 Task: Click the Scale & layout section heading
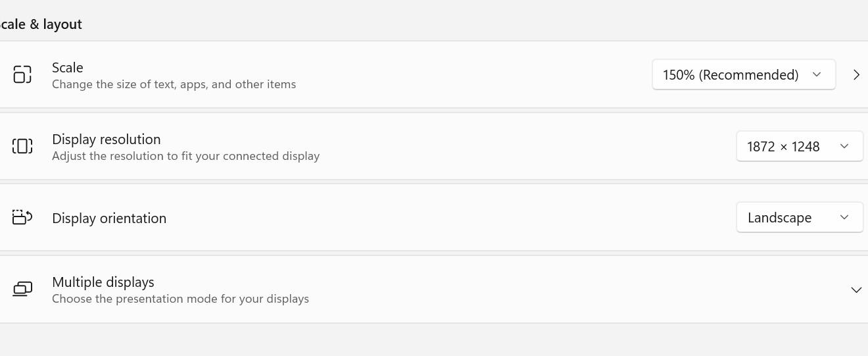pyautogui.click(x=41, y=24)
